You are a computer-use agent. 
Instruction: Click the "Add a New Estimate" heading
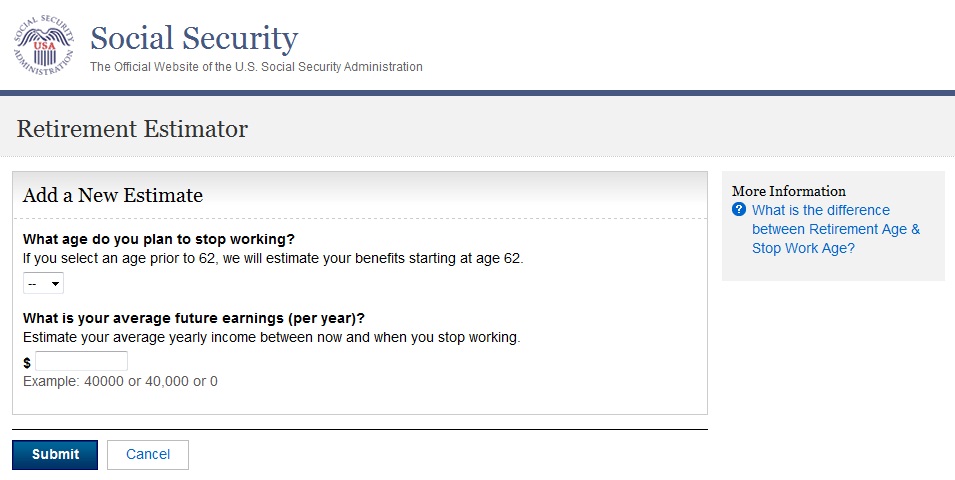(113, 195)
